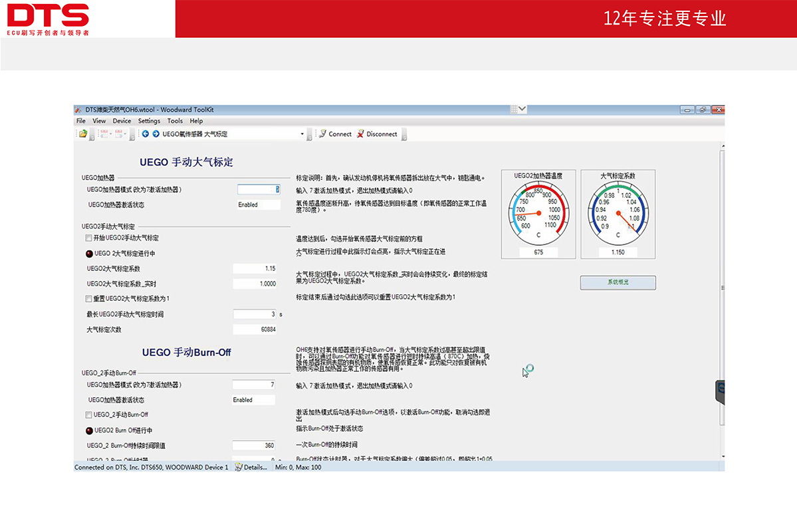
Task: Click the 系统概览 button
Action: [x=618, y=283]
